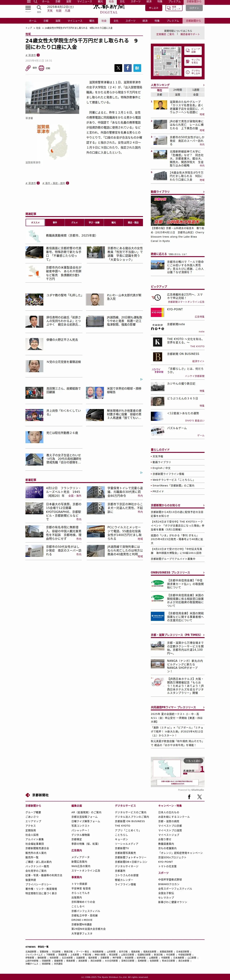Expand 共同通信PRワイヤー chevron
Screen dimensions: 230x980
(x=203, y=708)
